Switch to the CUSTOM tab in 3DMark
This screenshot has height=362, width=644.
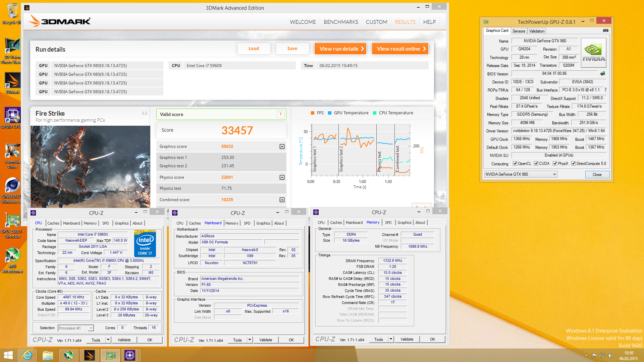pyautogui.click(x=376, y=22)
